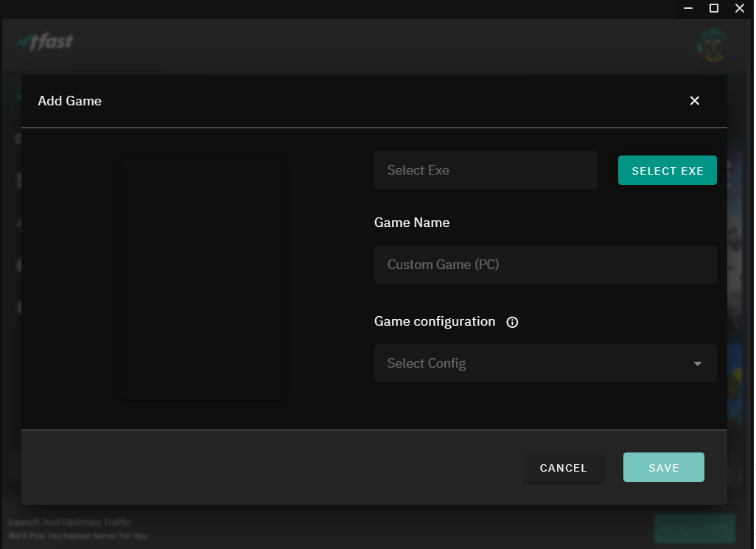Maximize the ffast window

pyautogui.click(x=713, y=8)
